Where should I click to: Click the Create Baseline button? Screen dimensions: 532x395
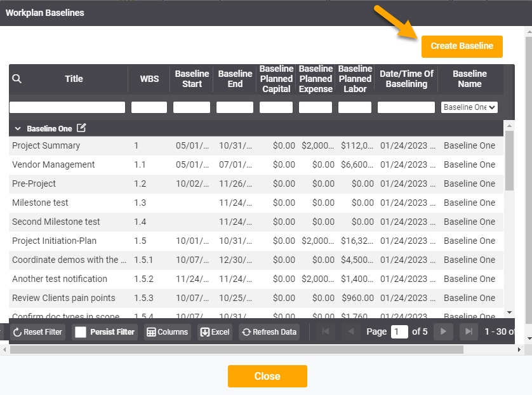point(462,46)
